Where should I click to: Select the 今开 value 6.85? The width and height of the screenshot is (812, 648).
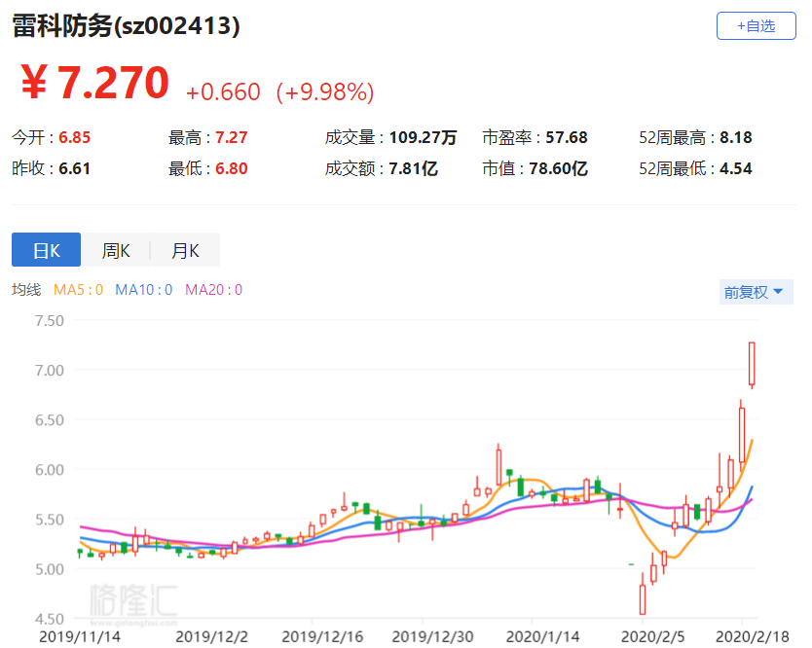click(x=75, y=137)
